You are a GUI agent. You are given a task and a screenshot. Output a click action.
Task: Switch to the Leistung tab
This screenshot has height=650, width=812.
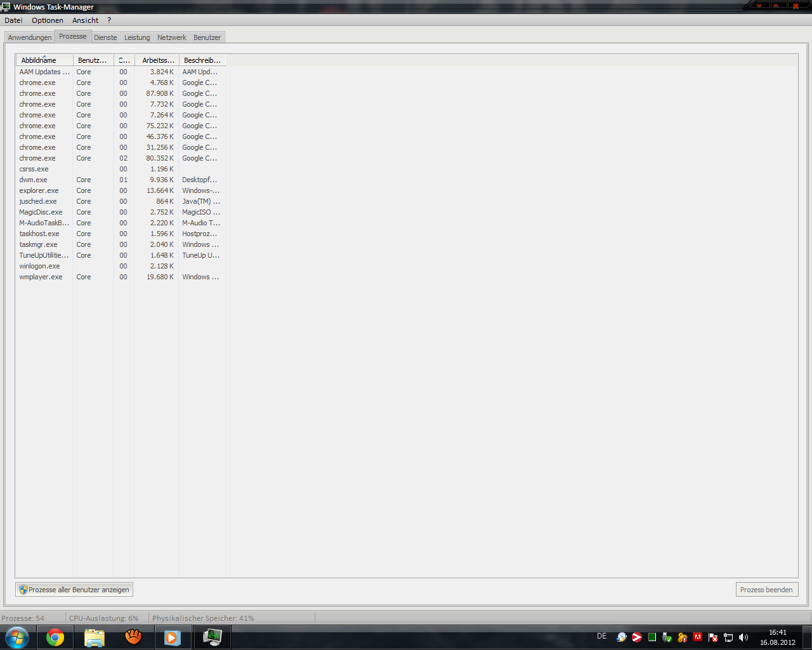(x=137, y=37)
